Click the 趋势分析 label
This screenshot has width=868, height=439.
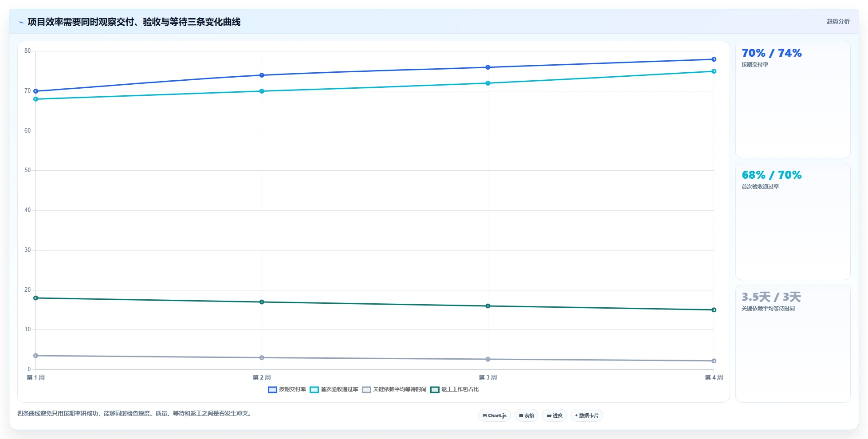coord(838,21)
